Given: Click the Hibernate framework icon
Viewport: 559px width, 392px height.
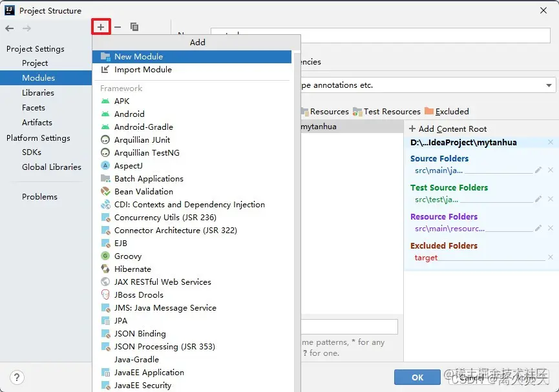Looking at the screenshot, I should coord(105,269).
